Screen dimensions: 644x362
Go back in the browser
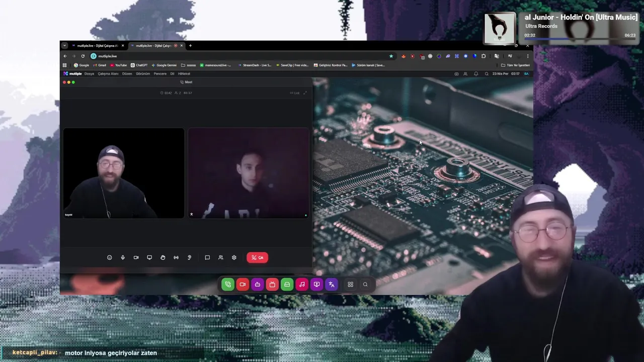click(65, 56)
